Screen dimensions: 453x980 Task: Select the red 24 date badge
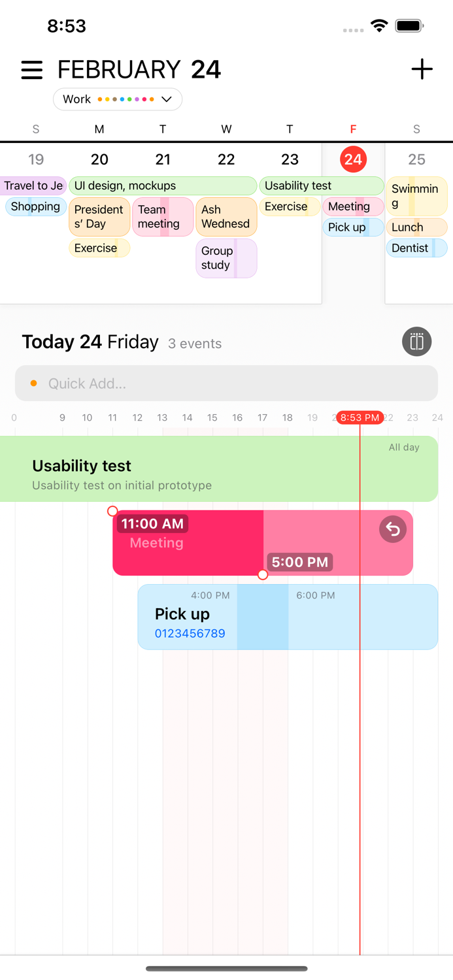353,159
